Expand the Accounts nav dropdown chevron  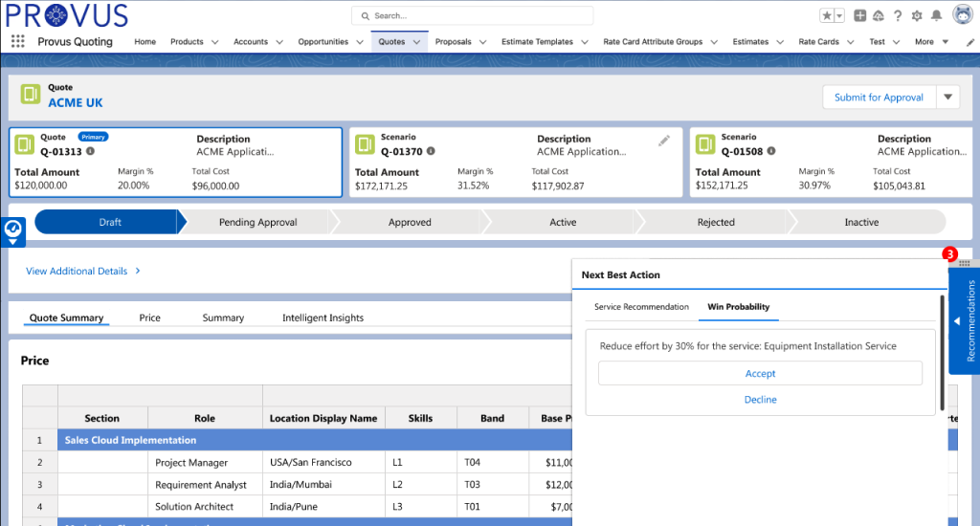[x=279, y=42]
